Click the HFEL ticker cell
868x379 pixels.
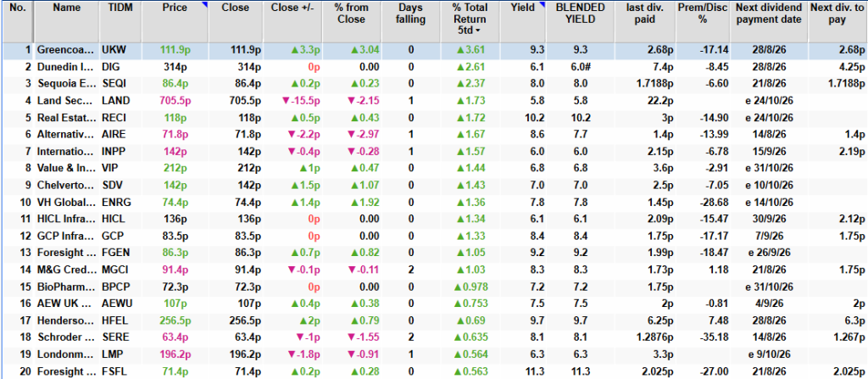point(114,320)
